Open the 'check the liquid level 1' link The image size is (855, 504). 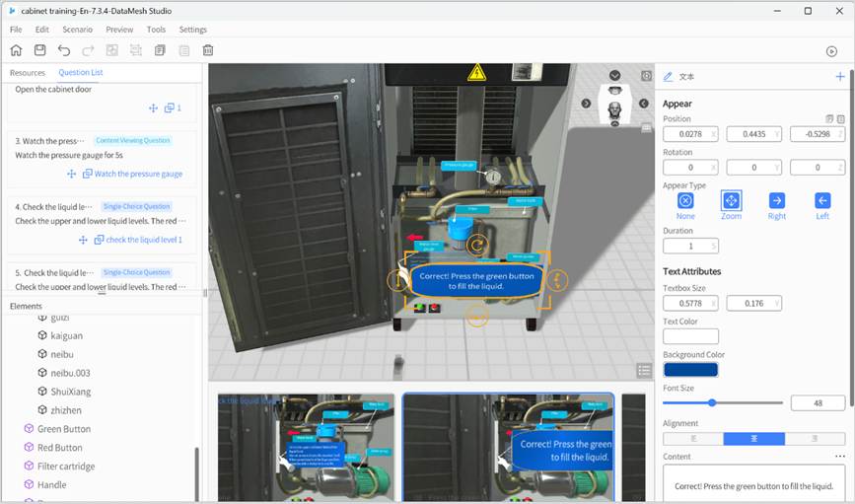pyautogui.click(x=144, y=240)
